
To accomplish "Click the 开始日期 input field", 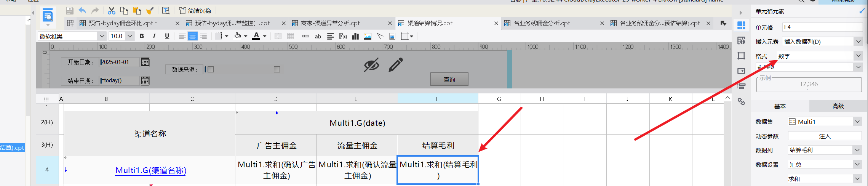I will pyautogui.click(x=120, y=62).
